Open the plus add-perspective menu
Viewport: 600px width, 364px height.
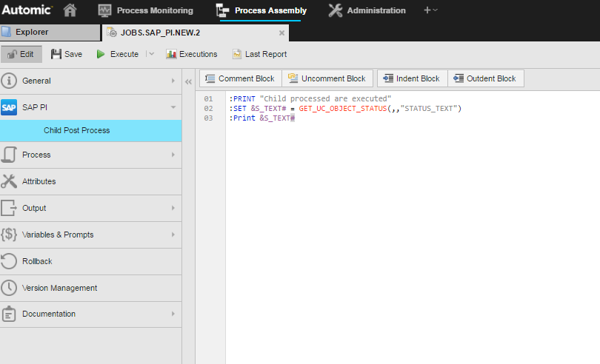430,10
